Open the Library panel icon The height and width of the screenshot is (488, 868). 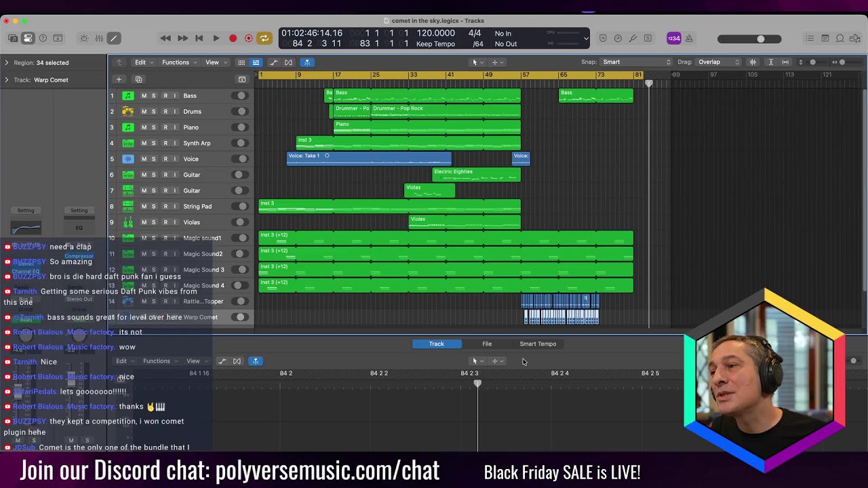click(13, 39)
